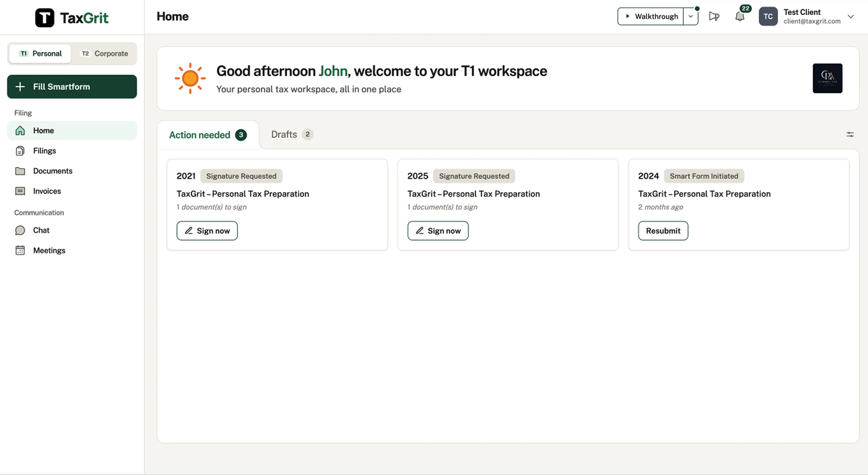The image size is (868, 476).
Task: Click Smart Form Initiated badge on 2024 card
Action: (703, 176)
